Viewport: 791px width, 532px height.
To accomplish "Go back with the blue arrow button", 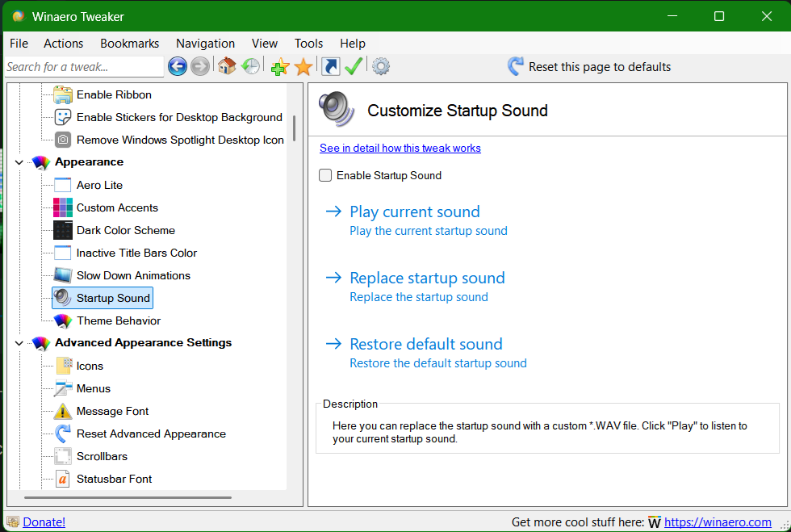I will 178,66.
